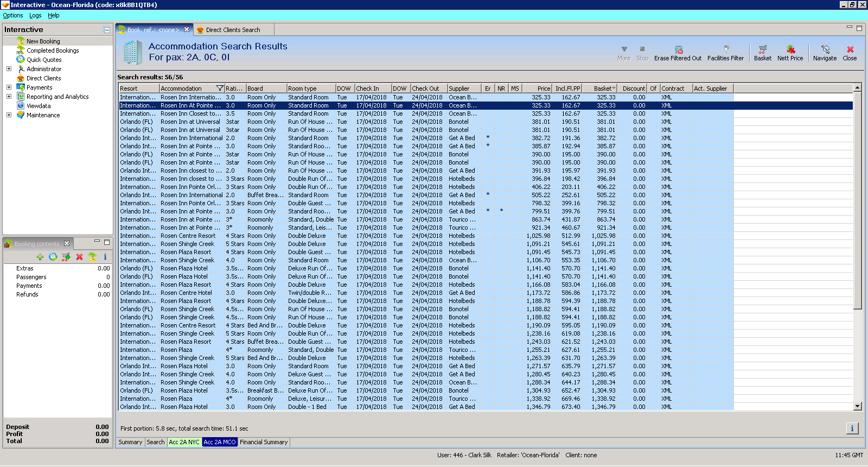Viewport: 868px width, 467px height.
Task: Click the red X delete icon in Booking contents
Action: pyautogui.click(x=79, y=257)
